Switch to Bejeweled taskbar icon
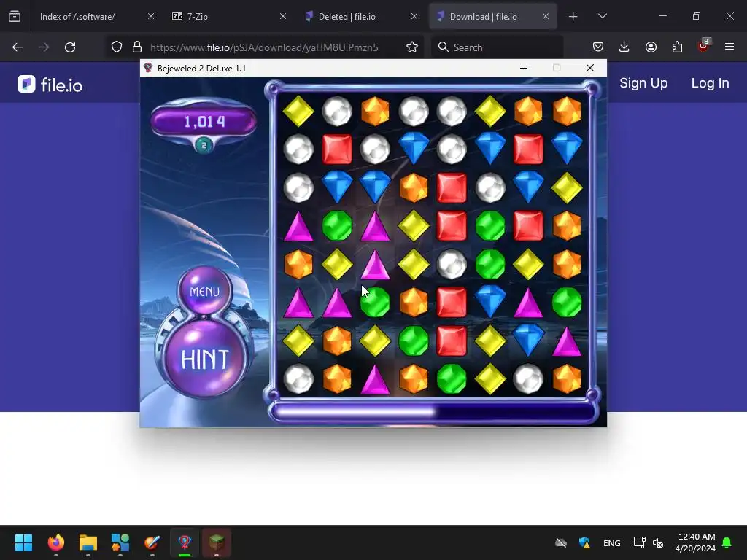Image resolution: width=747 pixels, height=560 pixels. (185, 542)
